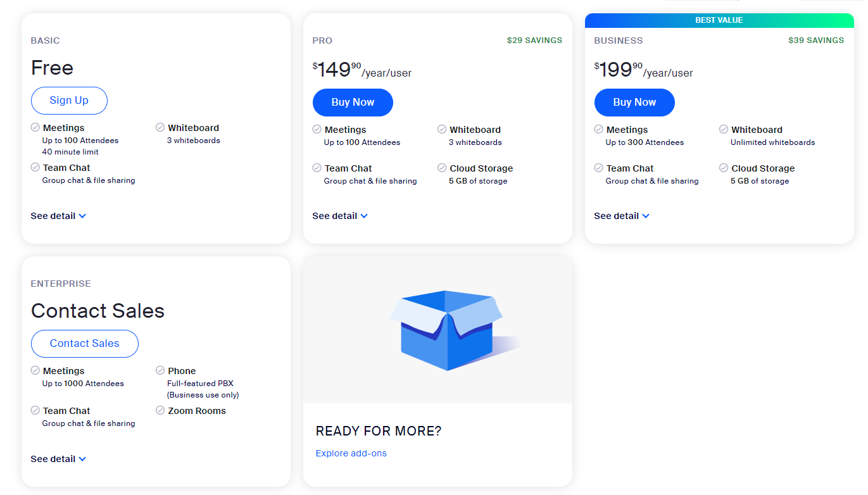Click the Team Chat checkmark in Pro plan
The height and width of the screenshot is (495, 868).
pyautogui.click(x=317, y=168)
